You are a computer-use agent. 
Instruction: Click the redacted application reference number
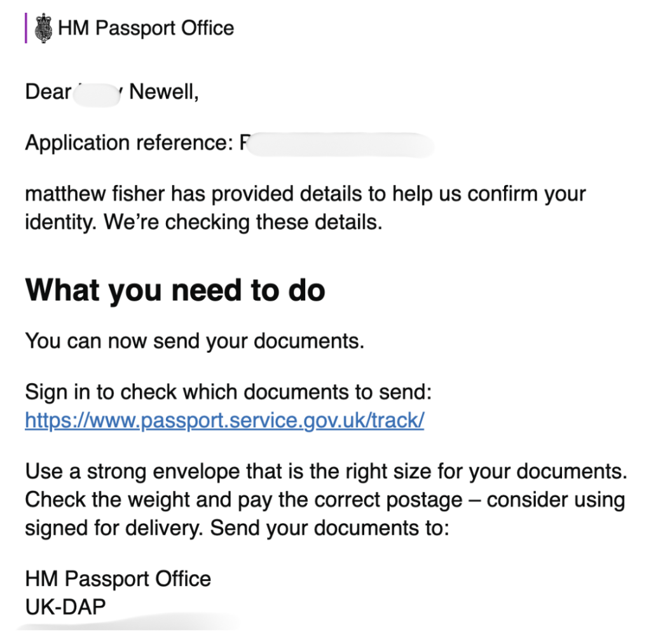click(x=337, y=144)
